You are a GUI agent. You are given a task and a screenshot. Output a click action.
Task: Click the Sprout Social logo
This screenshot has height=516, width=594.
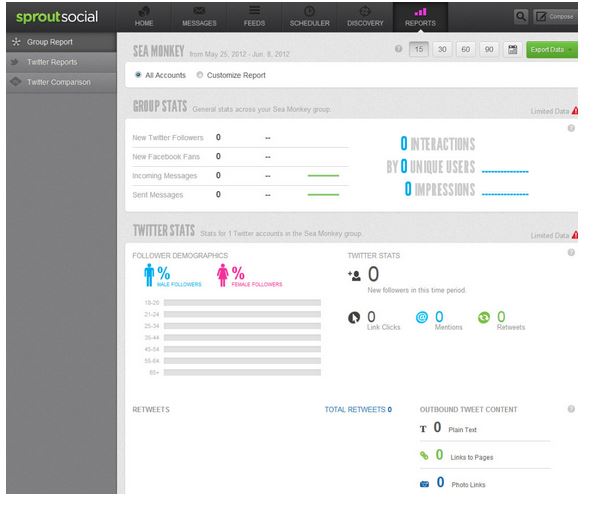click(57, 17)
